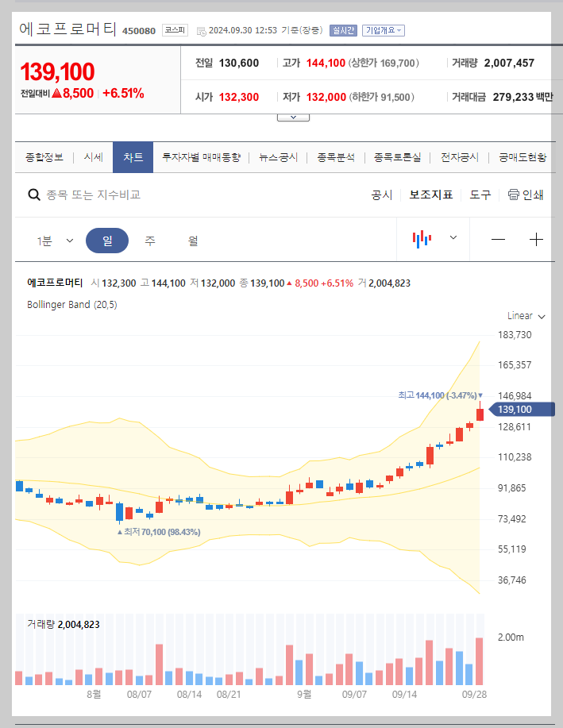Open the Linear scale dropdown
The image size is (563, 728).
coord(524,315)
